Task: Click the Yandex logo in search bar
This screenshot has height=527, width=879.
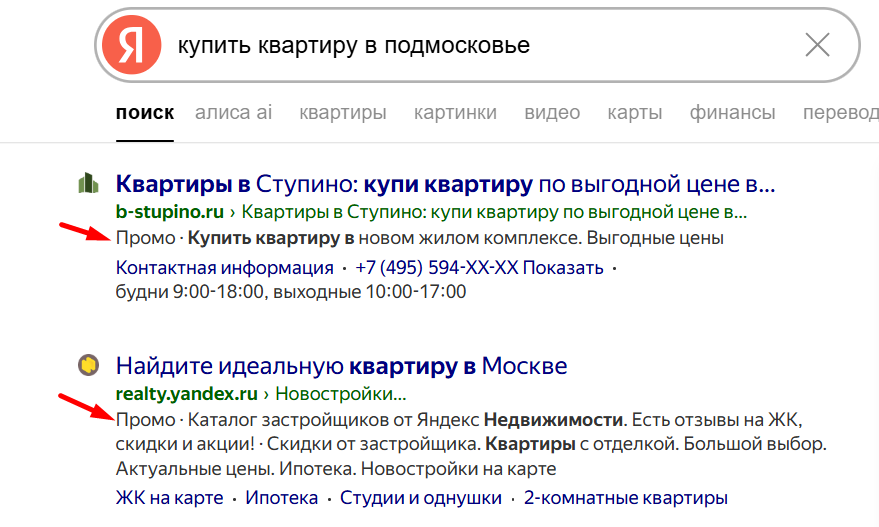Action: (x=132, y=45)
